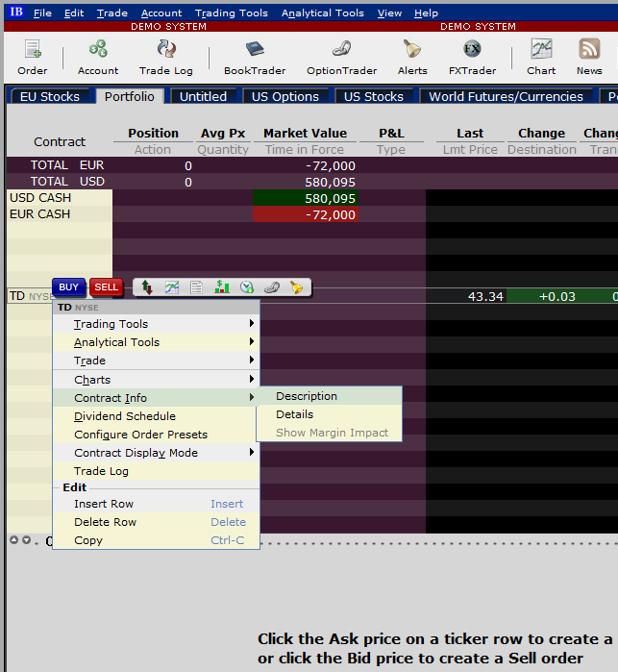Image resolution: width=618 pixels, height=672 pixels.
Task: Open the View menu
Action: click(389, 13)
